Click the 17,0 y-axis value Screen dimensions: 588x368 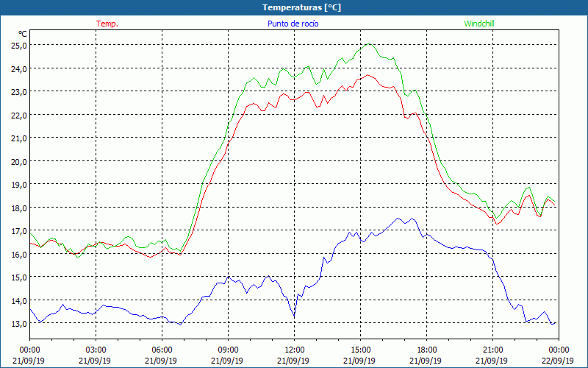click(x=19, y=230)
